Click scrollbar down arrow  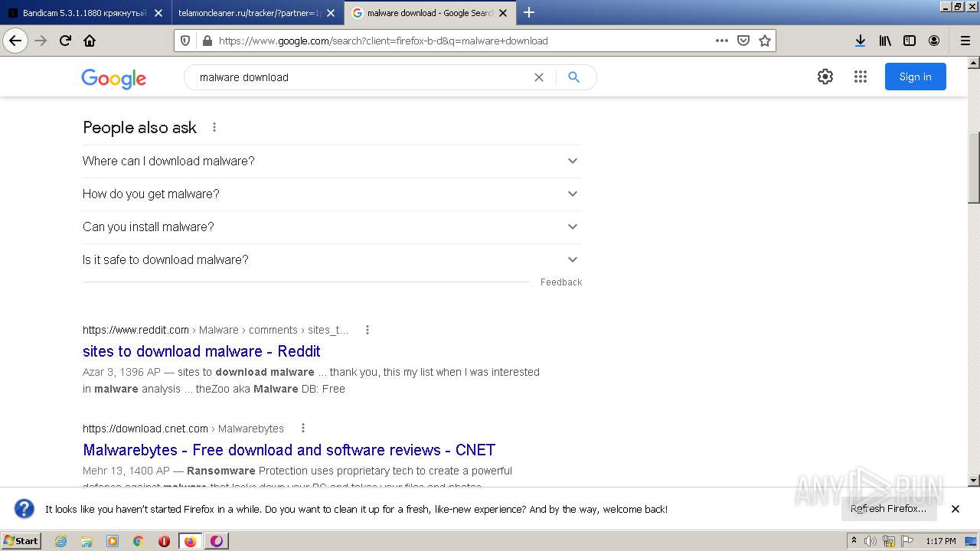click(973, 481)
